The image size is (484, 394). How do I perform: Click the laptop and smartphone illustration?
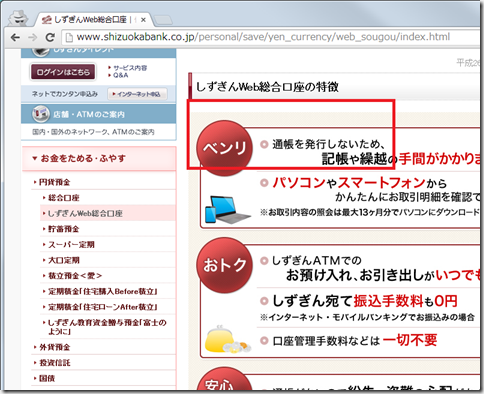(228, 210)
